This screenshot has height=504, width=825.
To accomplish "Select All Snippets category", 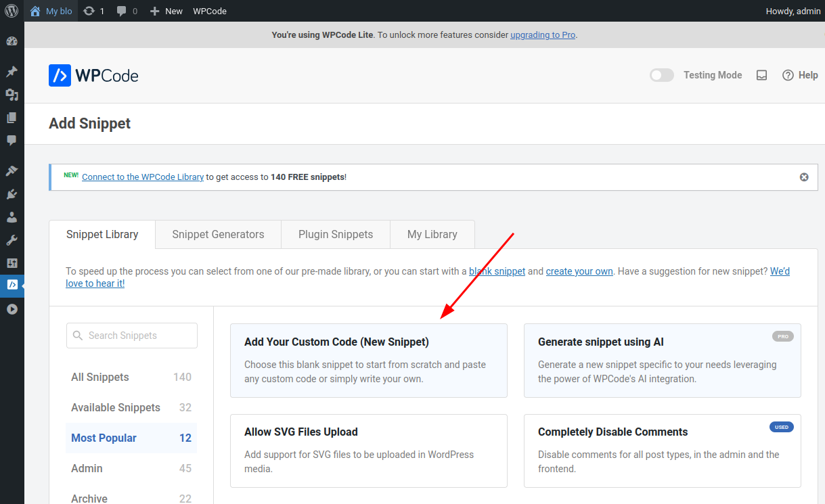I will [x=131, y=377].
